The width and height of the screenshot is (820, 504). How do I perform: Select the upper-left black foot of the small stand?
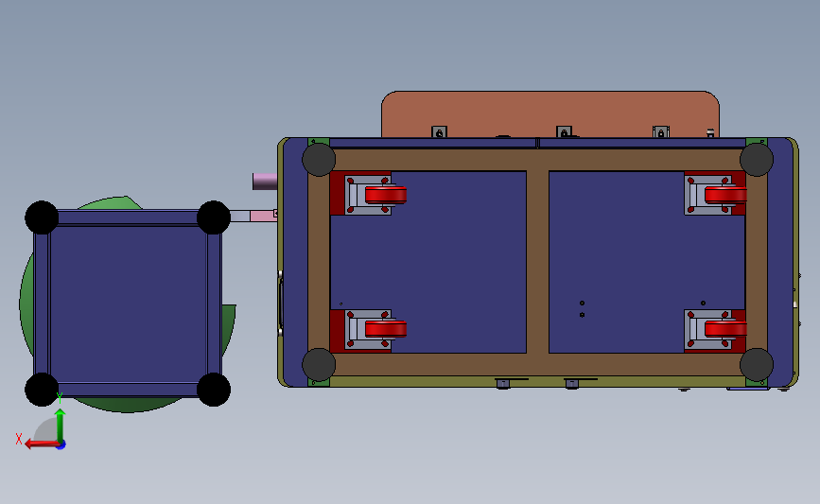[x=42, y=217]
